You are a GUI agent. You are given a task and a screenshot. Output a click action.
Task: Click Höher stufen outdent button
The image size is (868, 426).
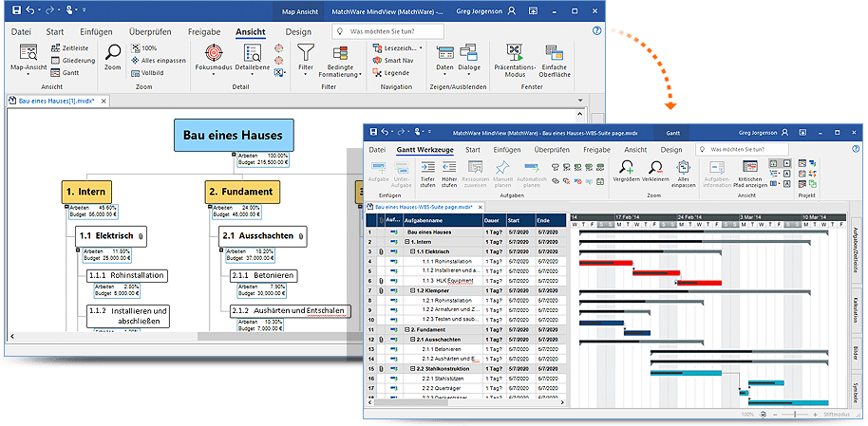(x=449, y=175)
